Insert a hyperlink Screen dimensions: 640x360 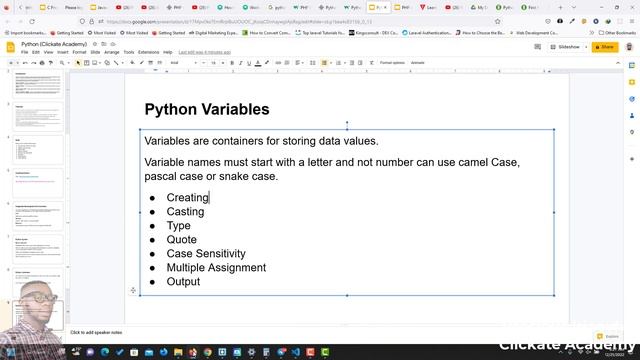pyautogui.click(x=278, y=63)
